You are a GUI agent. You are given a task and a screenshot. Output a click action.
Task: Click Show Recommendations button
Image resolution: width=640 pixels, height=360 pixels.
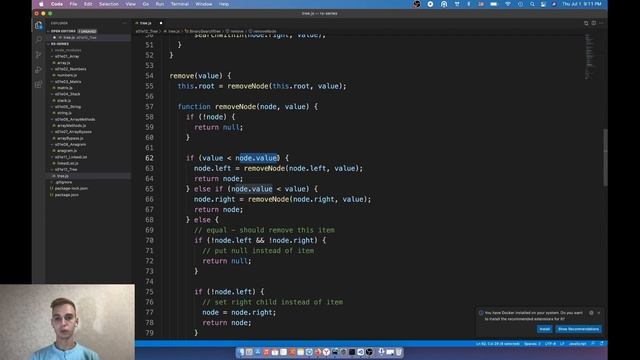(x=578, y=329)
